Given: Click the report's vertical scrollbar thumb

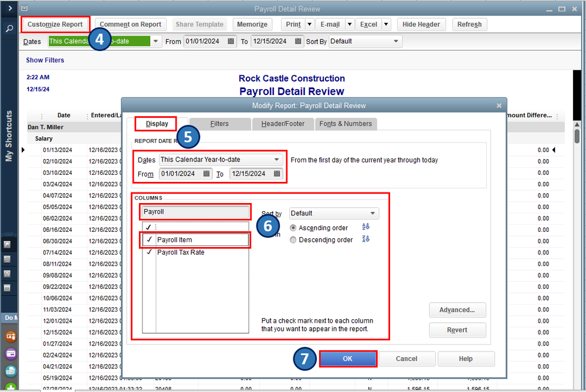Looking at the screenshot, I should coord(577,136).
